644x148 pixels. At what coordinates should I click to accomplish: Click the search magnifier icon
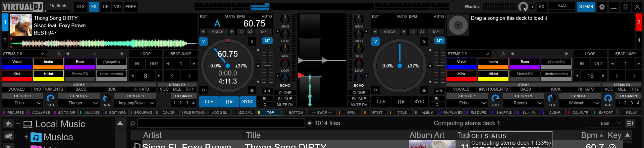point(133,123)
